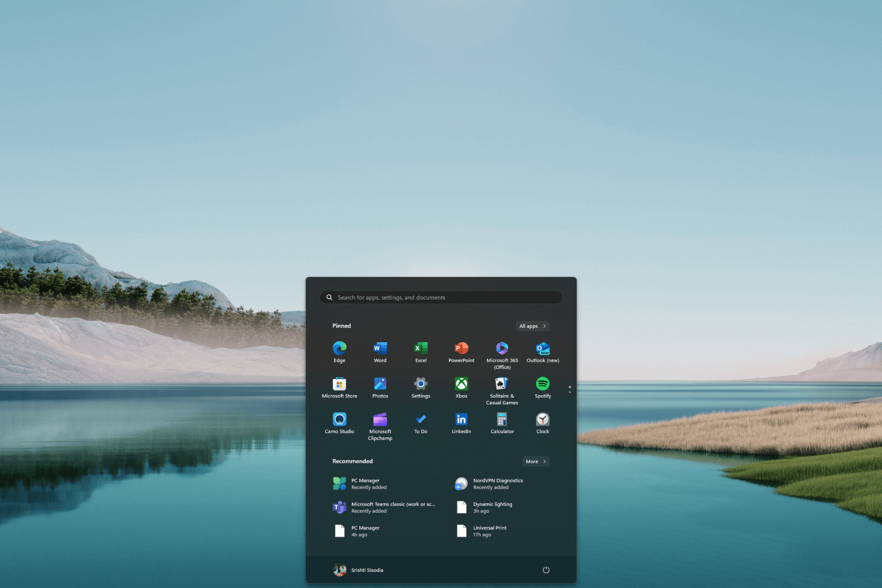The width and height of the screenshot is (882, 588).
Task: Launch Outlook (new) app
Action: (543, 352)
